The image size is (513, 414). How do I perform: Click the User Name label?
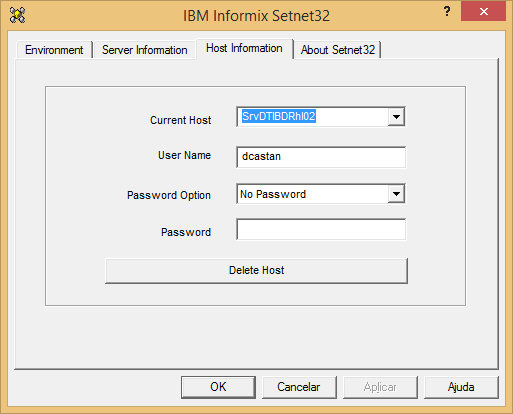[184, 155]
